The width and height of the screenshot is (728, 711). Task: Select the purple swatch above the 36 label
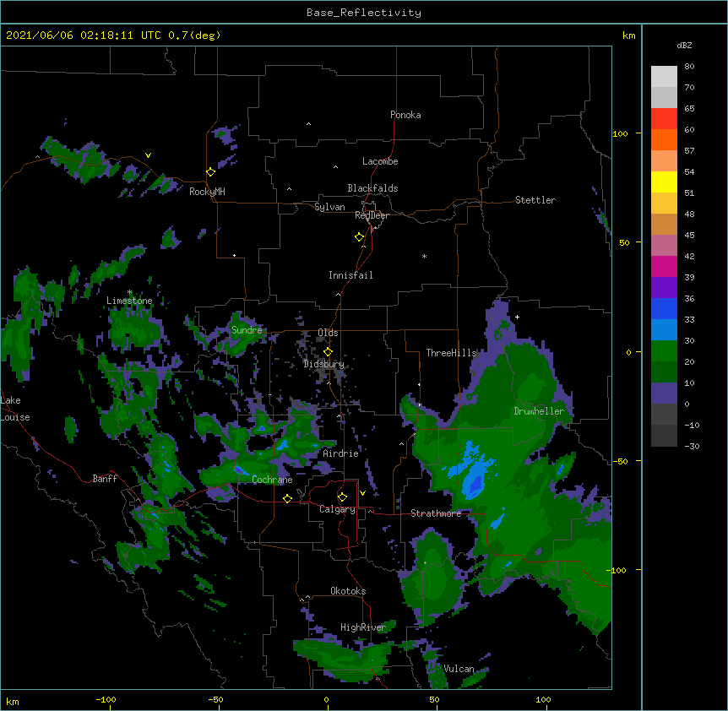664,287
